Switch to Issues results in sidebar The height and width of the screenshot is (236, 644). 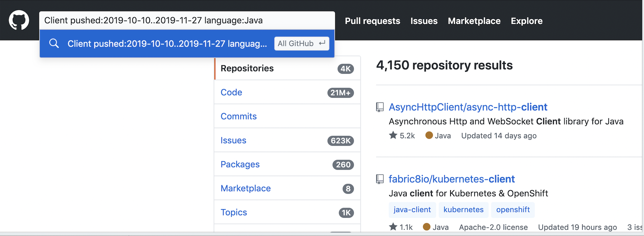(x=287, y=140)
